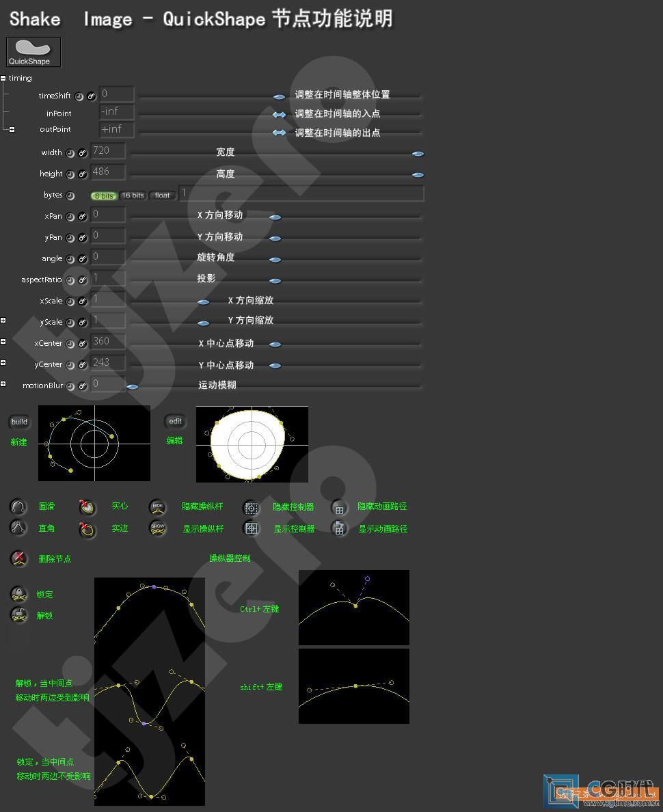The width and height of the screenshot is (663, 812).
Task: Click the xCenter field showing 360
Action: (x=108, y=341)
